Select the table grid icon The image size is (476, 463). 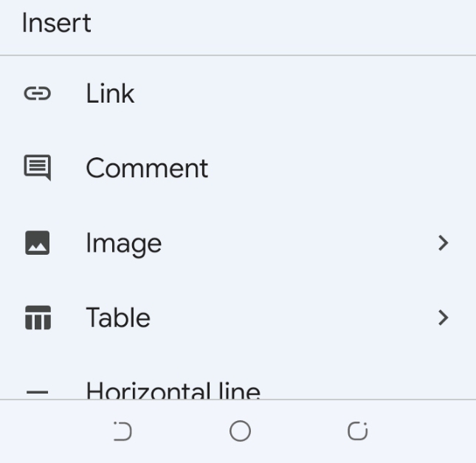click(x=38, y=318)
